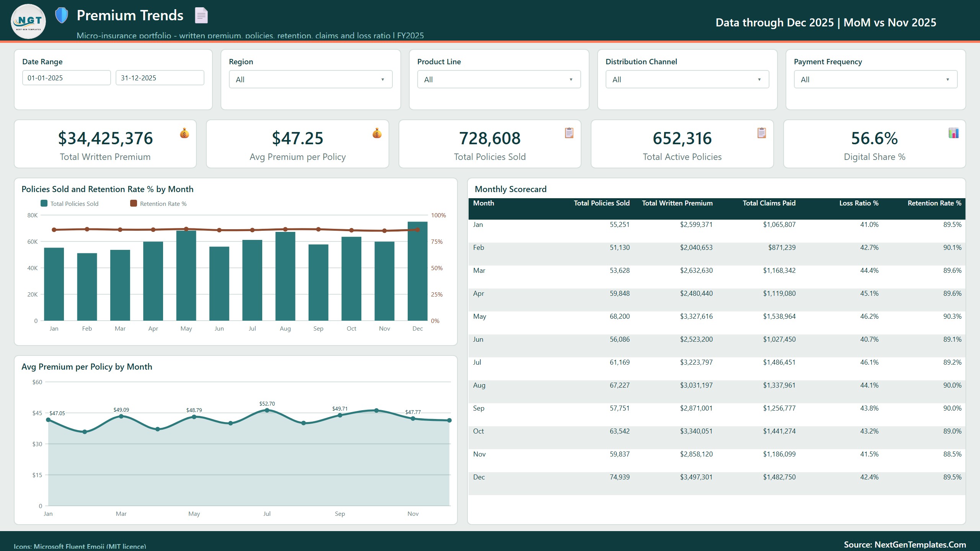Screen dimensions: 980x551
Task: Sort by Loss Ratio % column header
Action: pyautogui.click(x=859, y=203)
